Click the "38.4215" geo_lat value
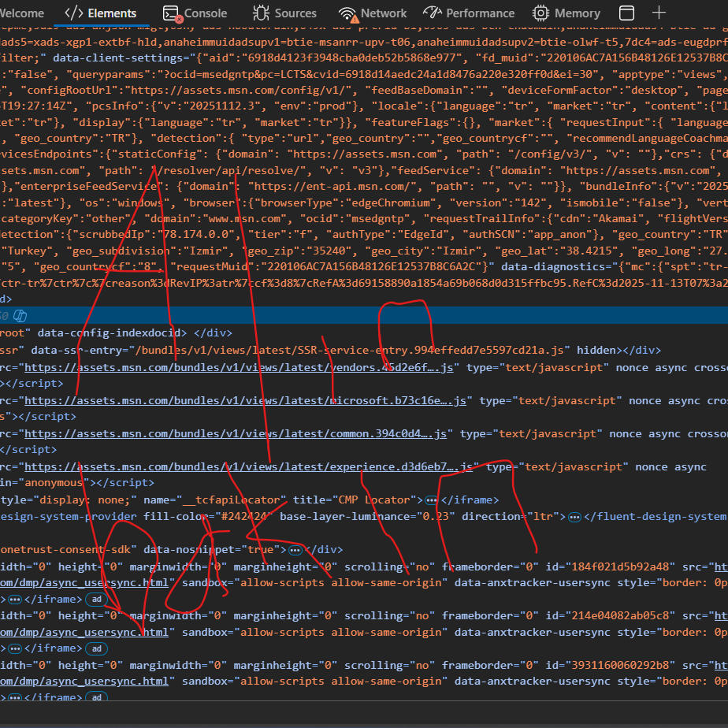The image size is (728, 728). tap(589, 251)
